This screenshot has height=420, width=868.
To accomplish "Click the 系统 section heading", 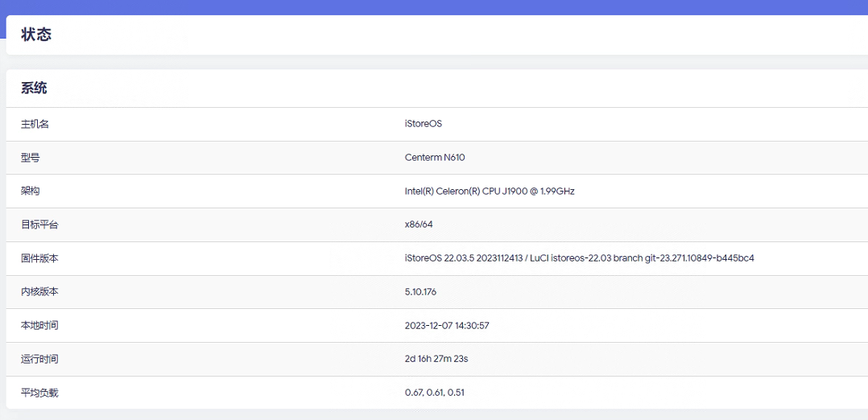I will (34, 89).
